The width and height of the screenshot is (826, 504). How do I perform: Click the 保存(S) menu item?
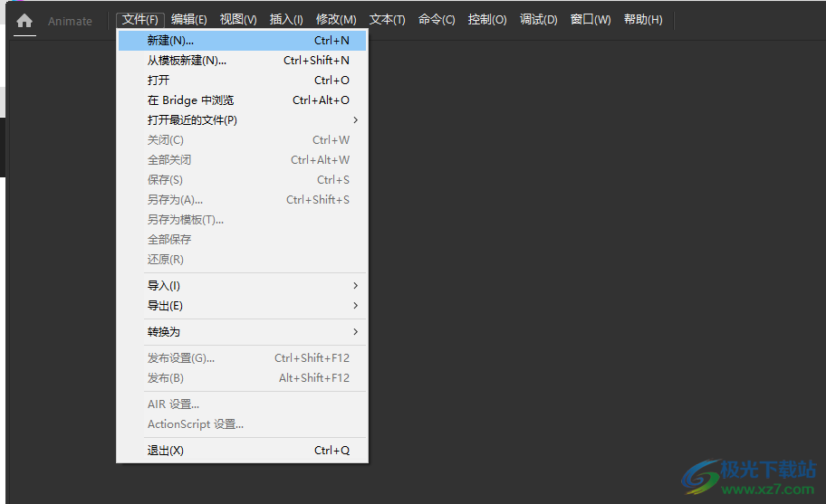click(242, 180)
